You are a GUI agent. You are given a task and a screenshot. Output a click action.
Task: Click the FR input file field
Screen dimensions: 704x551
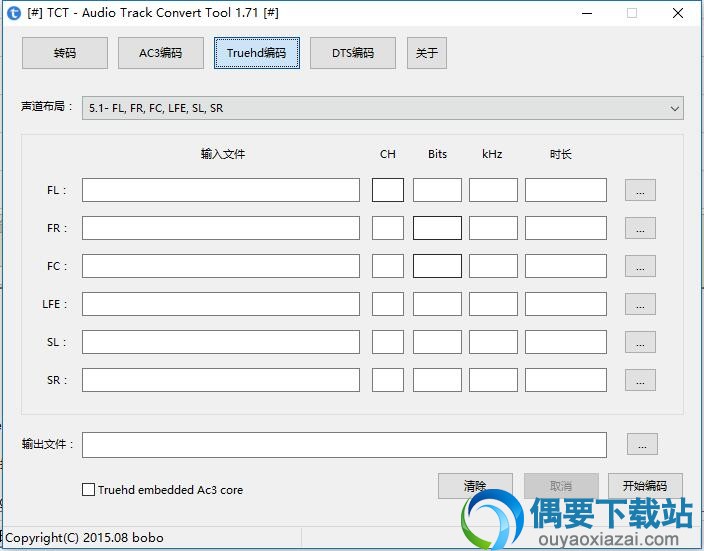click(221, 228)
